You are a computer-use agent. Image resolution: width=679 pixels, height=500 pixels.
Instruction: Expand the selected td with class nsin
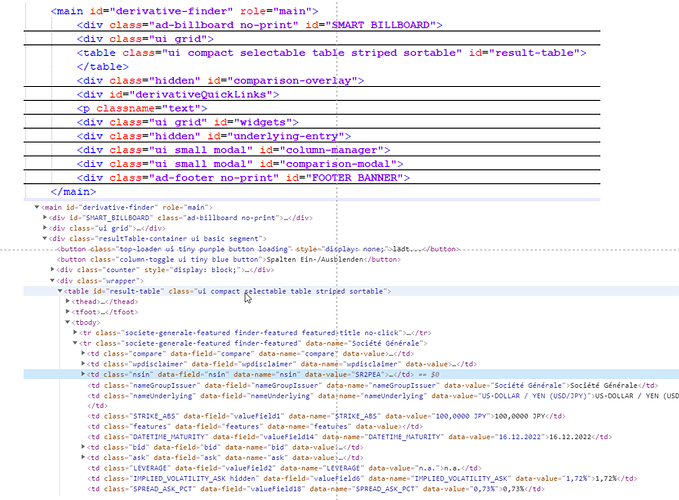[x=83, y=374]
